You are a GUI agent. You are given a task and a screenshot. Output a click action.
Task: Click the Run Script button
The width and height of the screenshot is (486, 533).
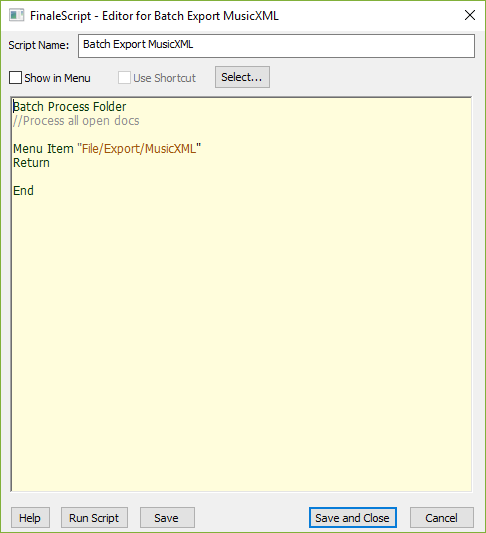pyautogui.click(x=94, y=518)
